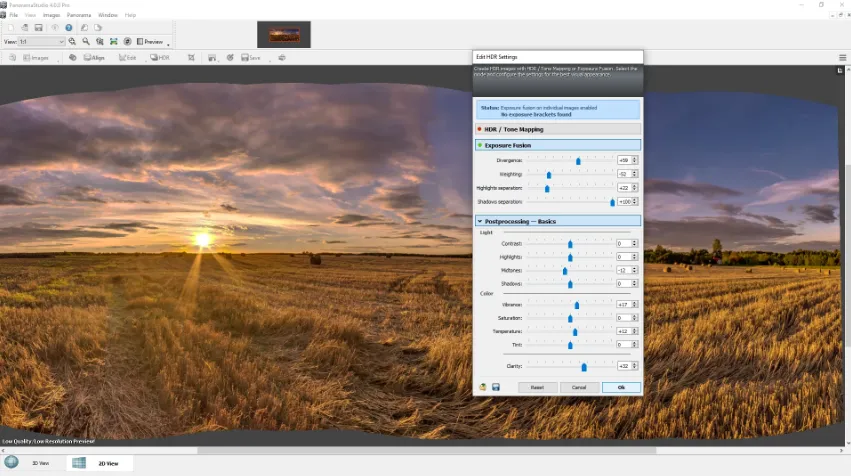Screen dimensions: 851x476
Task: Click the Saturation value spinner arrows
Action: tap(634, 318)
